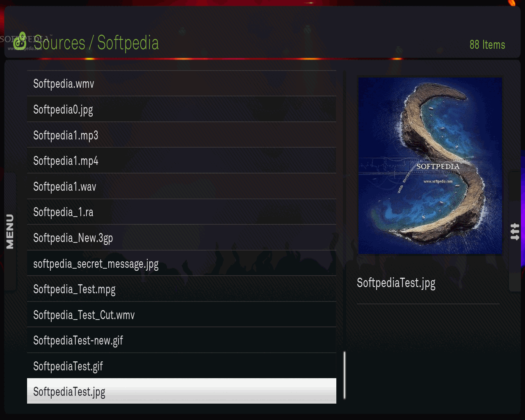Select Softpedia1.mp3 audio file
This screenshot has width=525, height=420.
182,135
